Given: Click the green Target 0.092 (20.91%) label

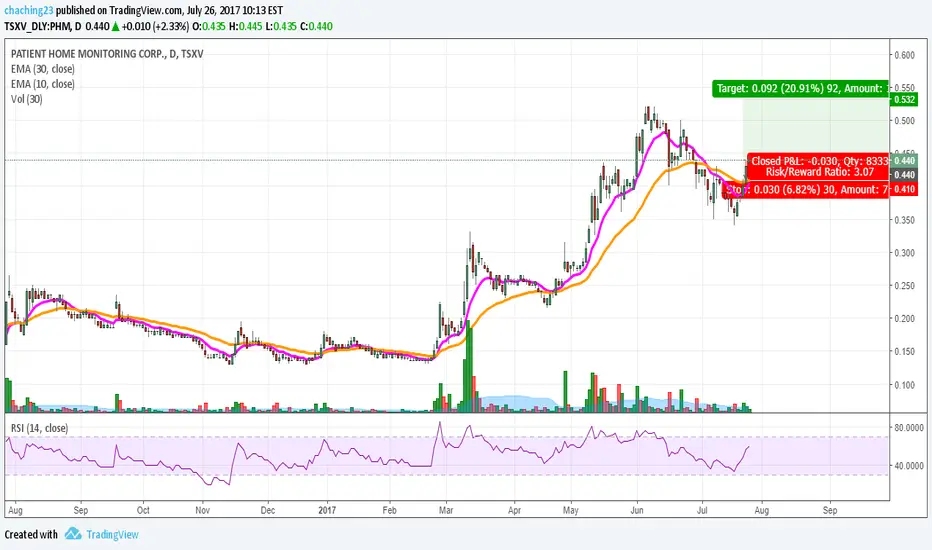Looking at the screenshot, I should point(801,89).
